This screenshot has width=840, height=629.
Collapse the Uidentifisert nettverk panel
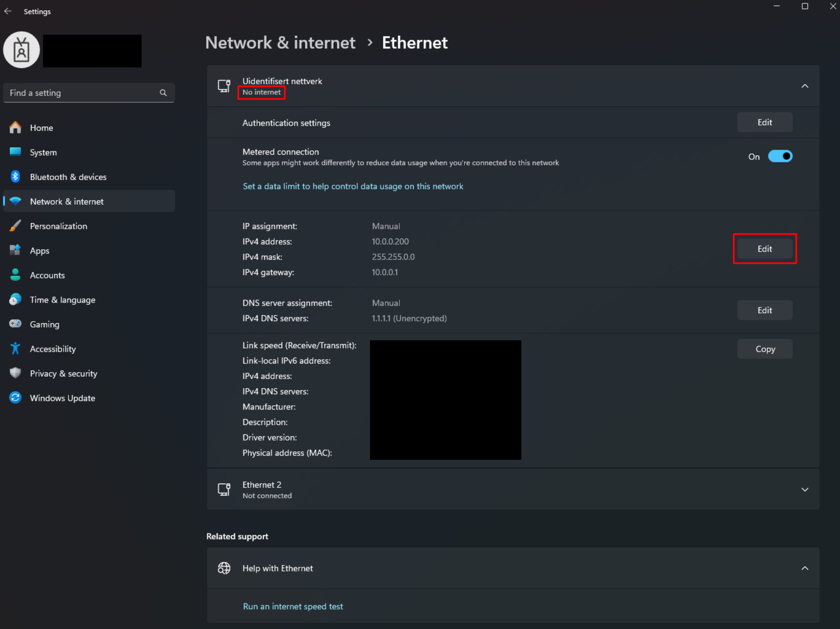[x=805, y=86]
